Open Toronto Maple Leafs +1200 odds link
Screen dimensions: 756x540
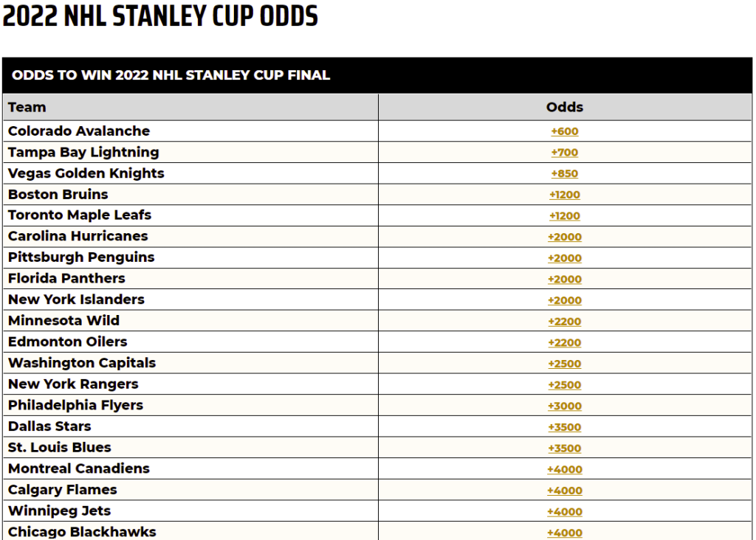pos(565,216)
